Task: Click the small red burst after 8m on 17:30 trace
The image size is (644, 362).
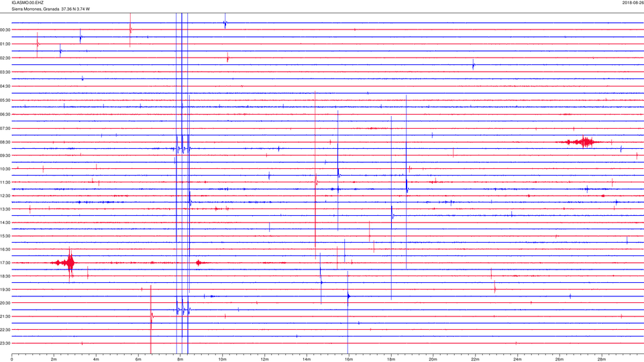Action: [x=200, y=263]
